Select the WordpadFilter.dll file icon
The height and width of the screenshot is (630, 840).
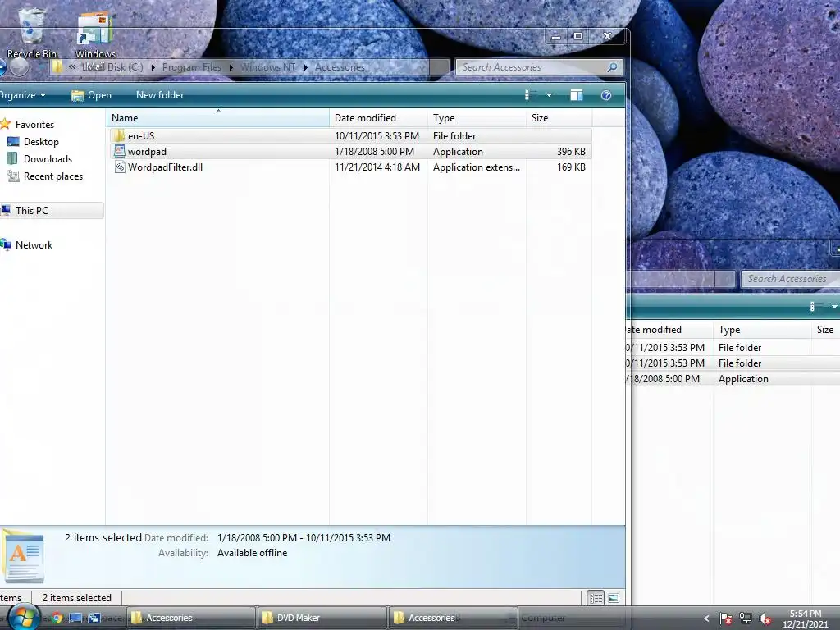pyautogui.click(x=120, y=167)
